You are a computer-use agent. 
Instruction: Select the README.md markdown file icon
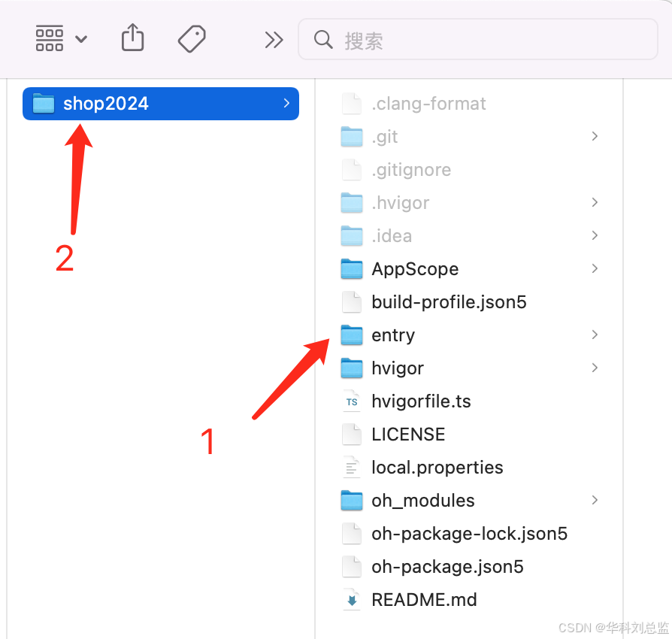(352, 600)
